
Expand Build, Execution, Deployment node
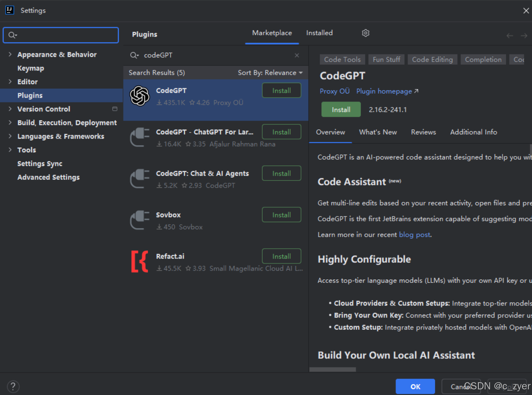click(x=10, y=122)
